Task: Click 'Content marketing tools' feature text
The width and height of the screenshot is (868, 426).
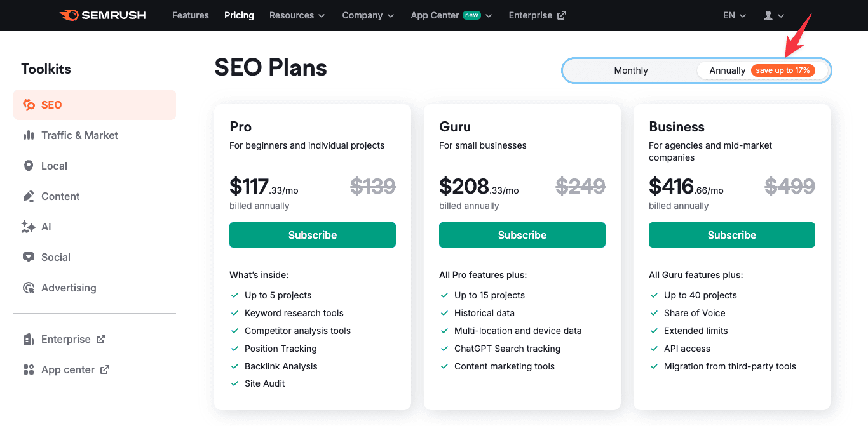Action: 505,366
